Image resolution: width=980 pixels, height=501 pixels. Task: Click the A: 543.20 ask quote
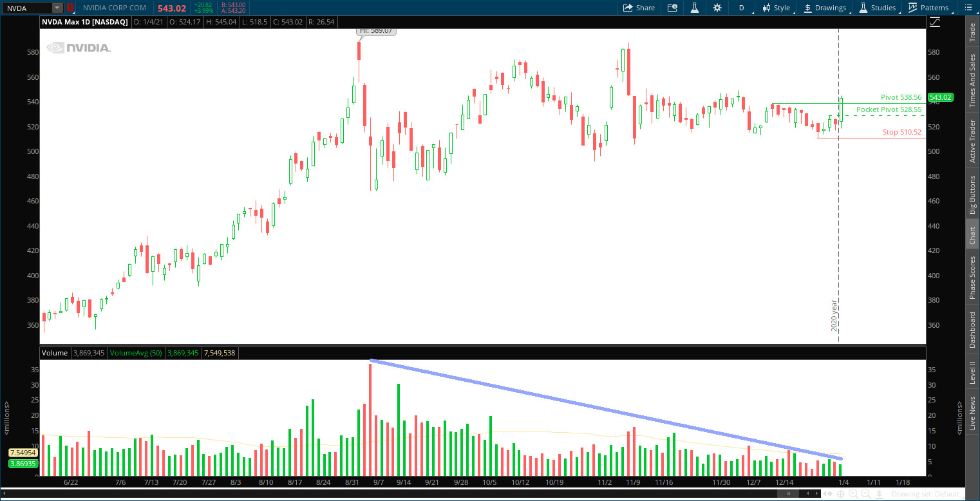pyautogui.click(x=232, y=11)
